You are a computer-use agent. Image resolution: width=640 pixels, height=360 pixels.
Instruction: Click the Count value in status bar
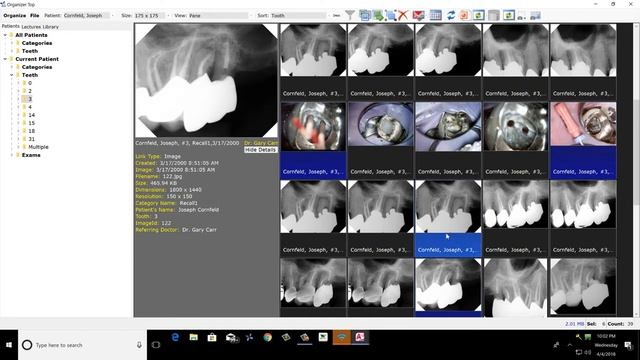point(630,324)
